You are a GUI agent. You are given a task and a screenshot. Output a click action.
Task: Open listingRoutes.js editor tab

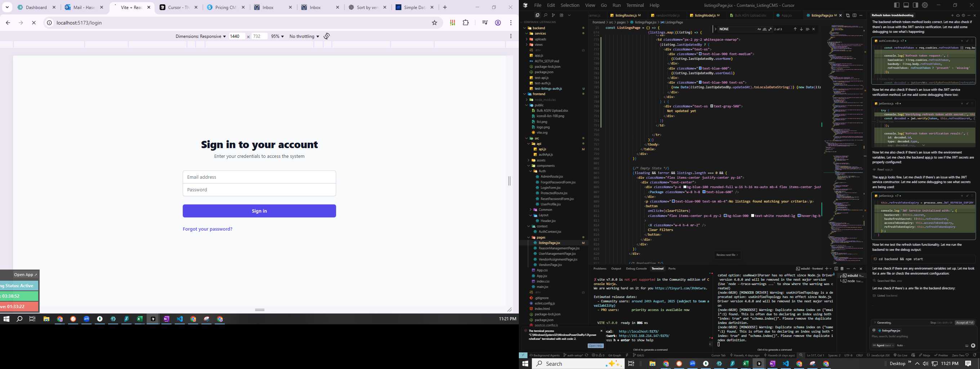click(x=625, y=15)
